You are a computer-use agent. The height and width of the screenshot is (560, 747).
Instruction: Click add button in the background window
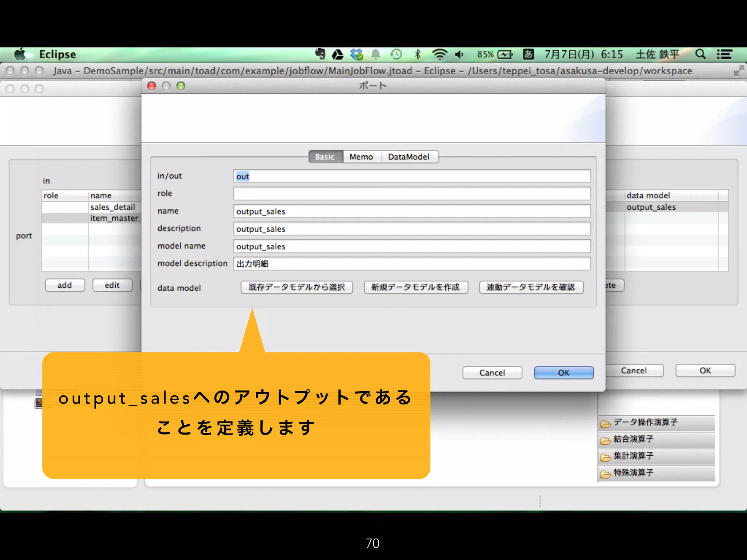tap(65, 285)
